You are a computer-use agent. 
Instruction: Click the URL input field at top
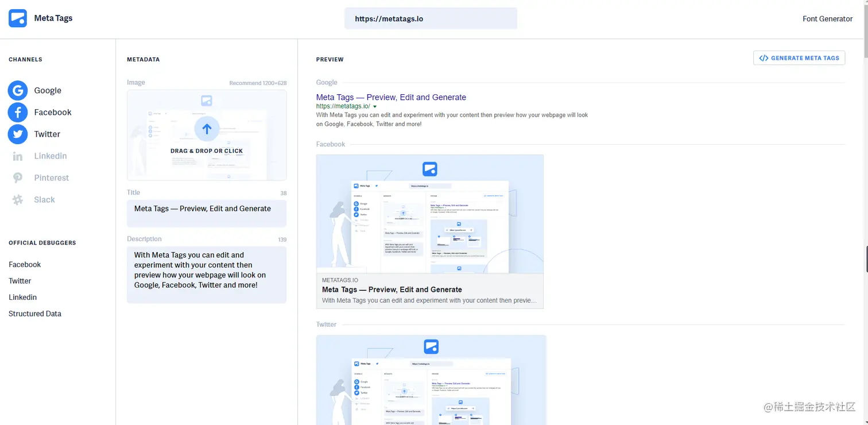pos(431,18)
